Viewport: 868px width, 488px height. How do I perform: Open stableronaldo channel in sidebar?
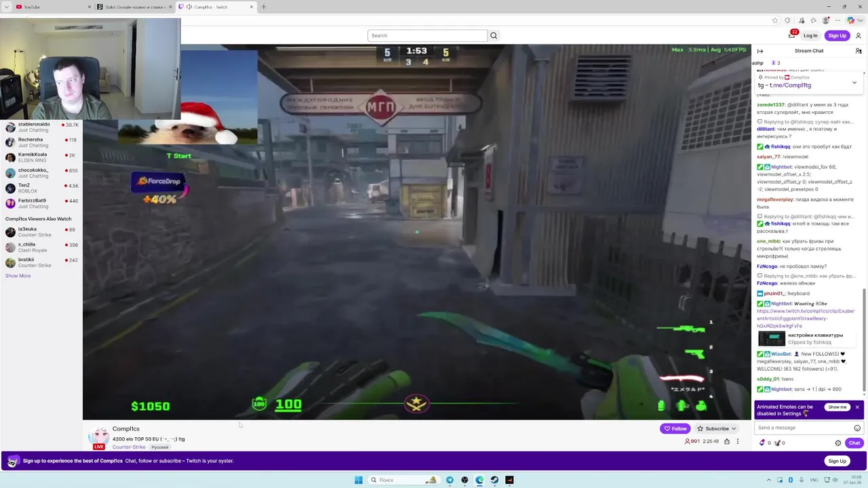pyautogui.click(x=41, y=127)
